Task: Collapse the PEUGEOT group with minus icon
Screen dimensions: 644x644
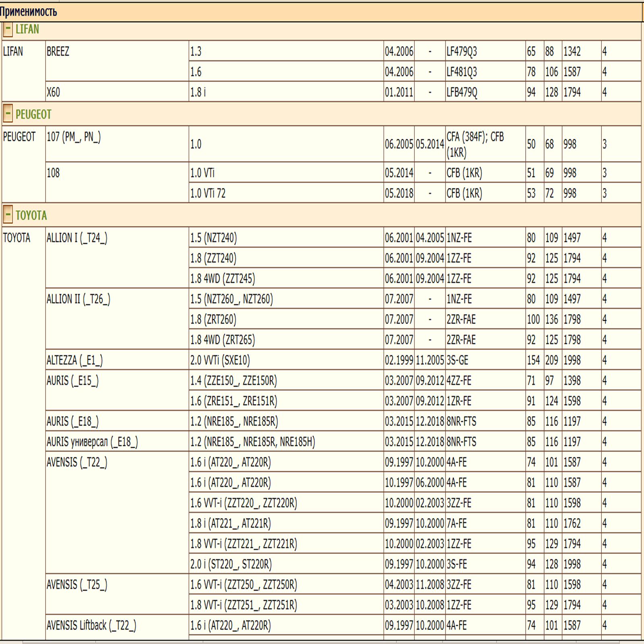Action: pyautogui.click(x=8, y=114)
